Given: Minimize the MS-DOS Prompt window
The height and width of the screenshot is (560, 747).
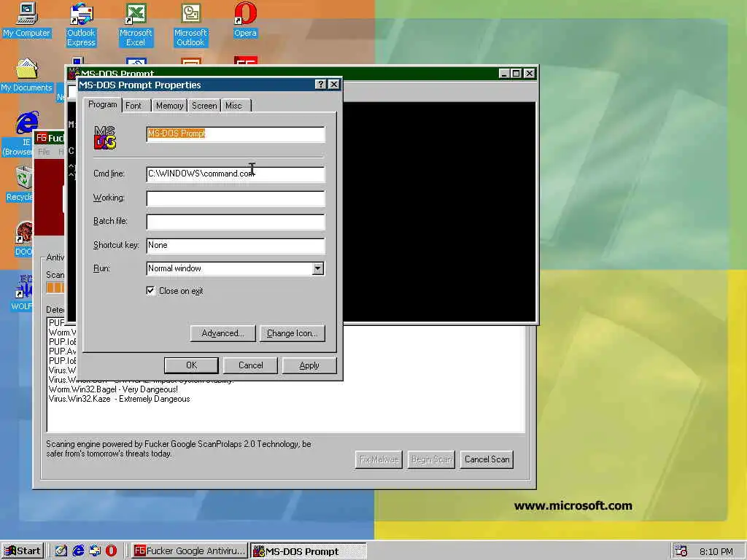Looking at the screenshot, I should [x=505, y=74].
